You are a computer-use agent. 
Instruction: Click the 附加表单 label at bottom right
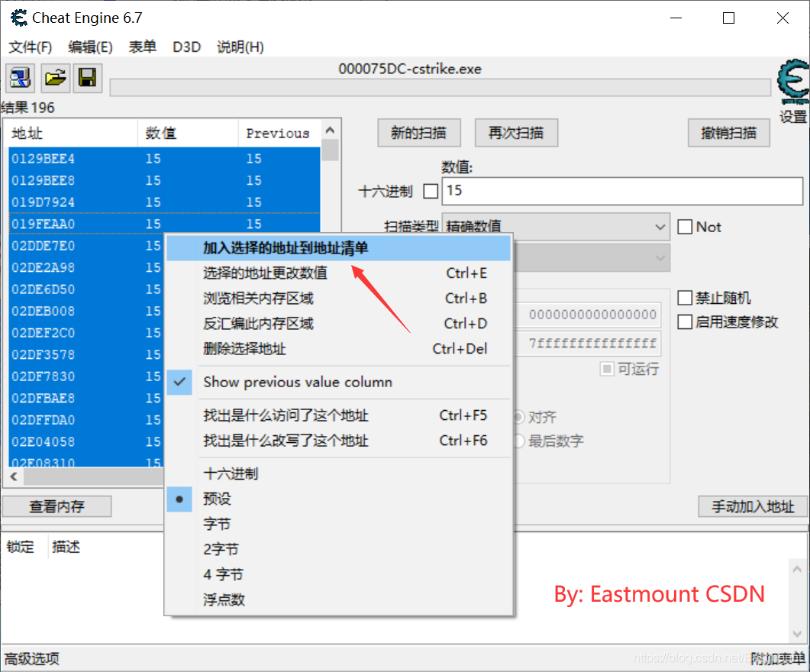777,659
